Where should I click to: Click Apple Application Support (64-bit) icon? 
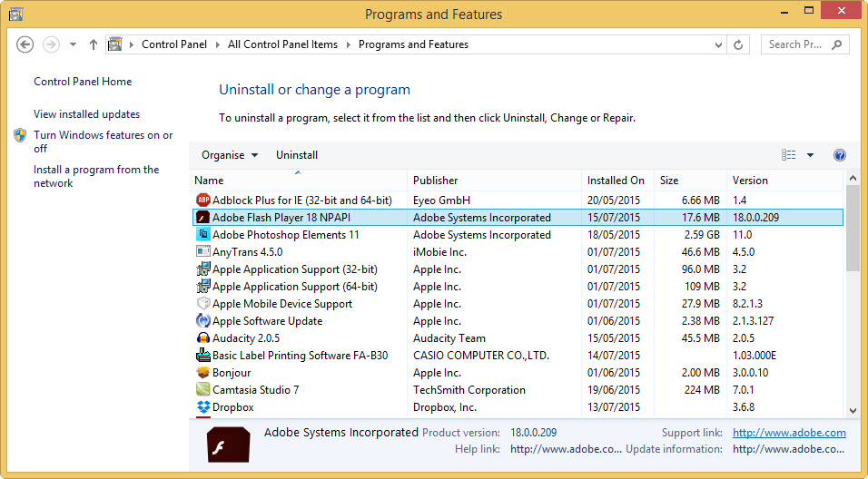coord(203,286)
